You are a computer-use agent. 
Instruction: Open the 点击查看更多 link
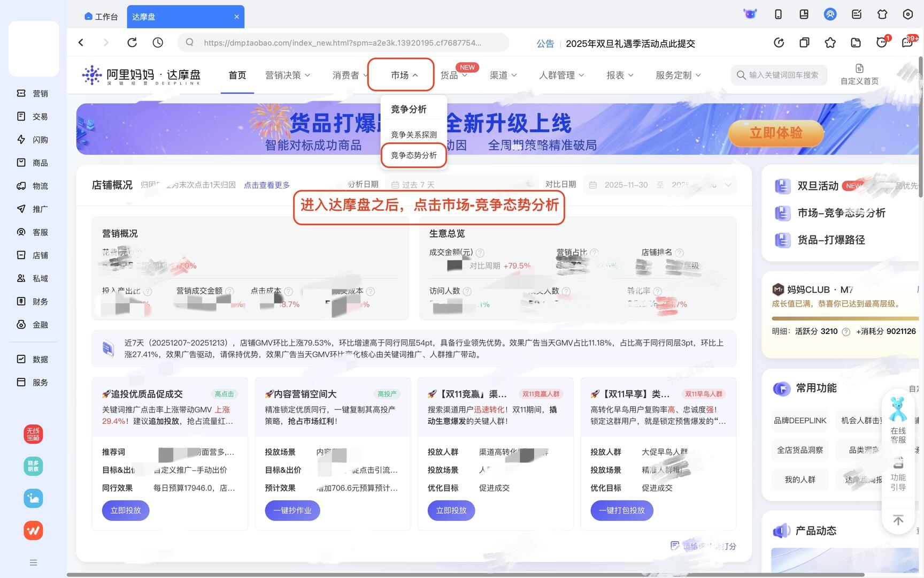[267, 185]
